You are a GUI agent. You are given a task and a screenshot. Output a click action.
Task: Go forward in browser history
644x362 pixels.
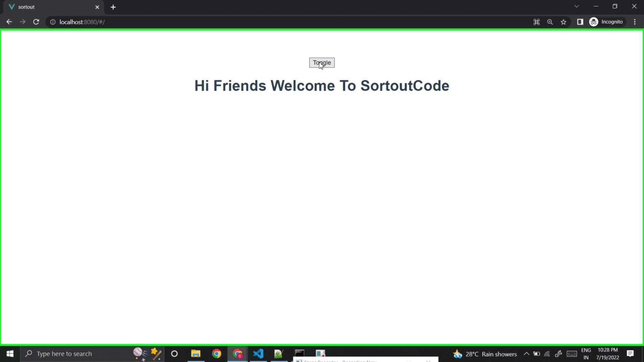[x=23, y=22]
